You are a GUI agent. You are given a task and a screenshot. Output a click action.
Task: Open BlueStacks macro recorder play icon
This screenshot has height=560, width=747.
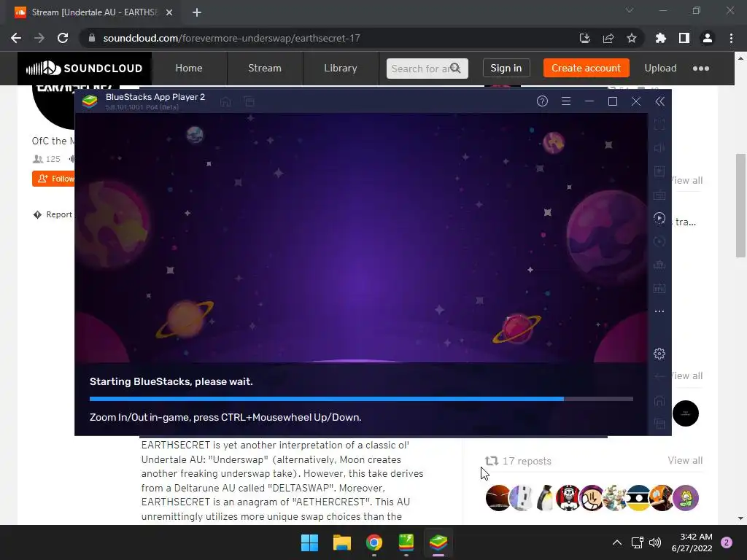[x=659, y=218]
